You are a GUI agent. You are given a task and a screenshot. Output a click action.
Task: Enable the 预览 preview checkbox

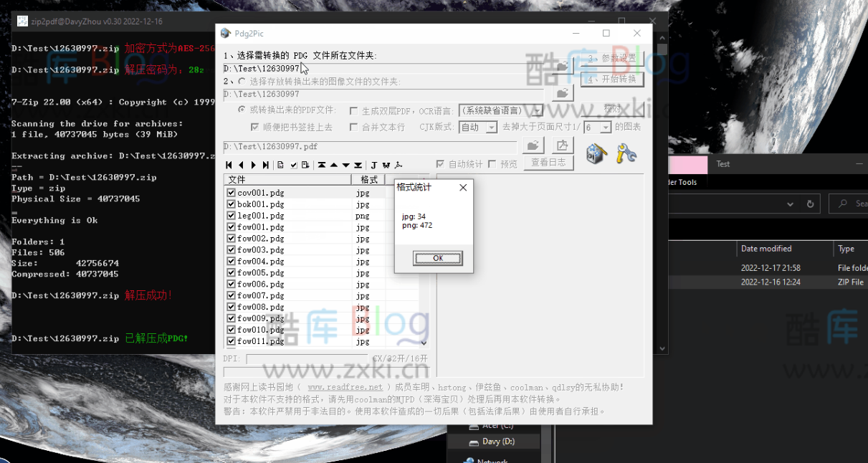click(x=492, y=163)
